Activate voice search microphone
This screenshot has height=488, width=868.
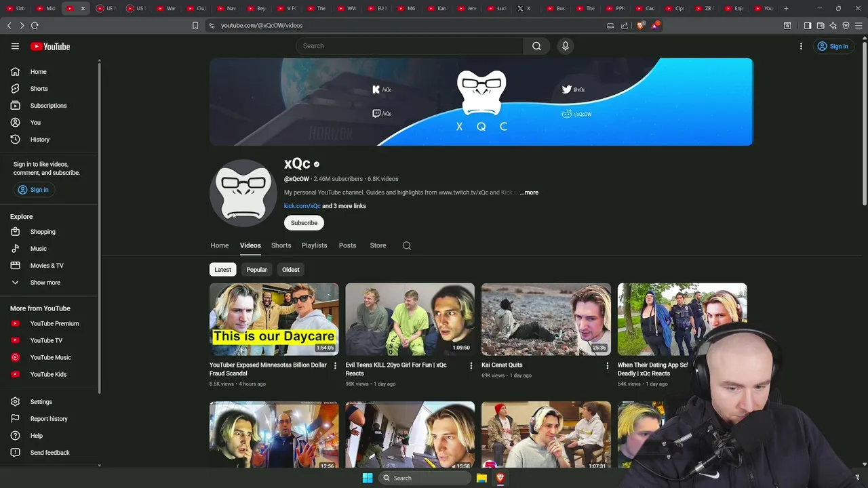(x=565, y=46)
